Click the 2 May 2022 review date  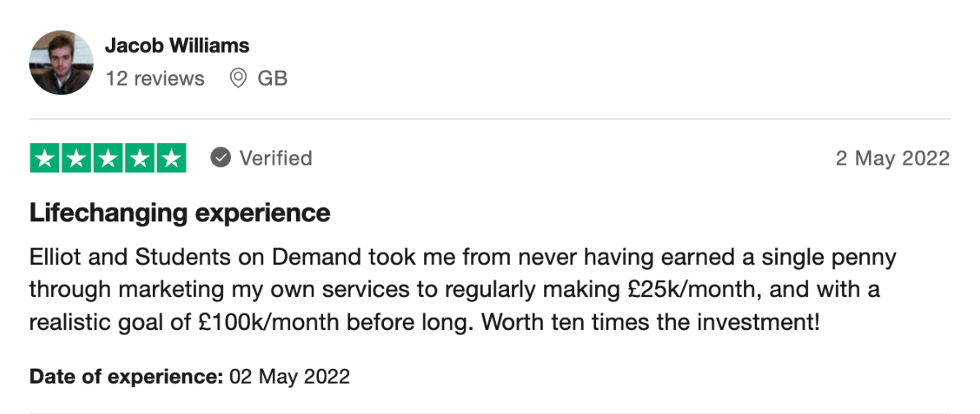[x=892, y=158]
